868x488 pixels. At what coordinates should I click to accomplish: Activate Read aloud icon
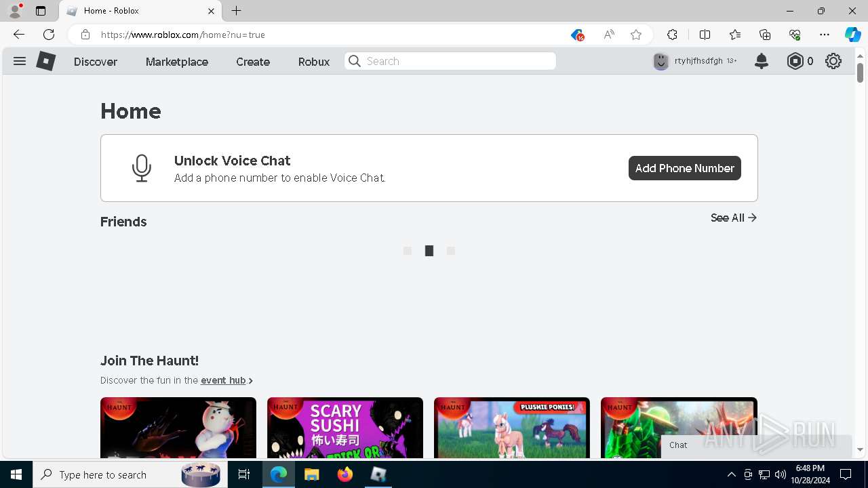pyautogui.click(x=609, y=35)
